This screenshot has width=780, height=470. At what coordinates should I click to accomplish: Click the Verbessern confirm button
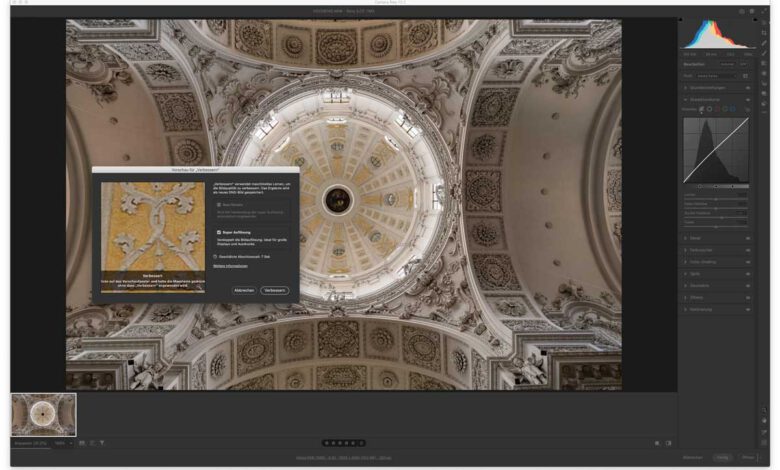coord(275,290)
